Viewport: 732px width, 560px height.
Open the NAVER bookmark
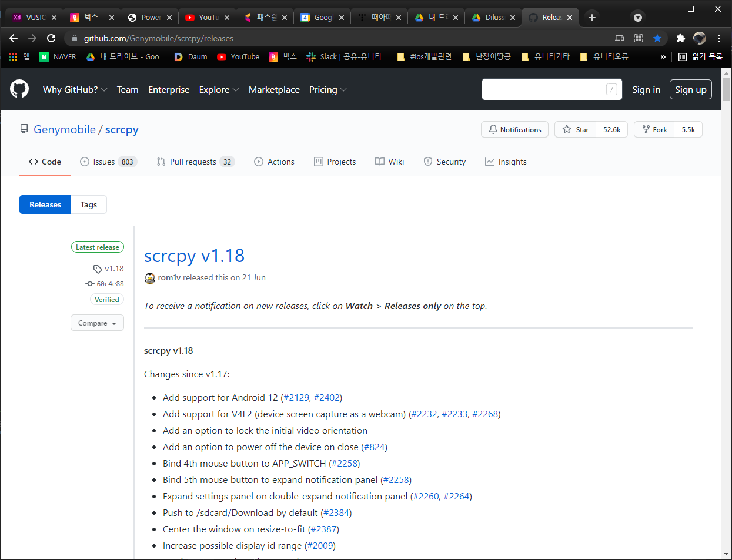(x=58, y=57)
